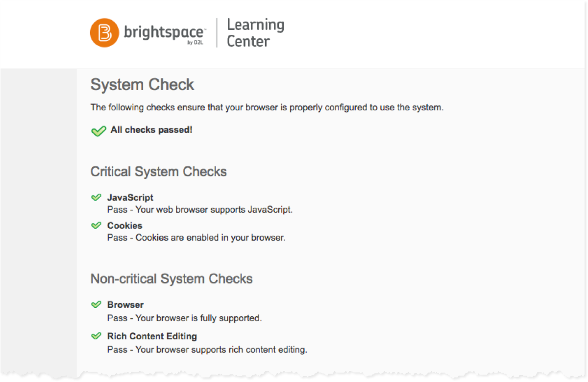Click the Rich Content Editing checkmark icon
Viewport: 588px width, 382px height.
tap(96, 336)
